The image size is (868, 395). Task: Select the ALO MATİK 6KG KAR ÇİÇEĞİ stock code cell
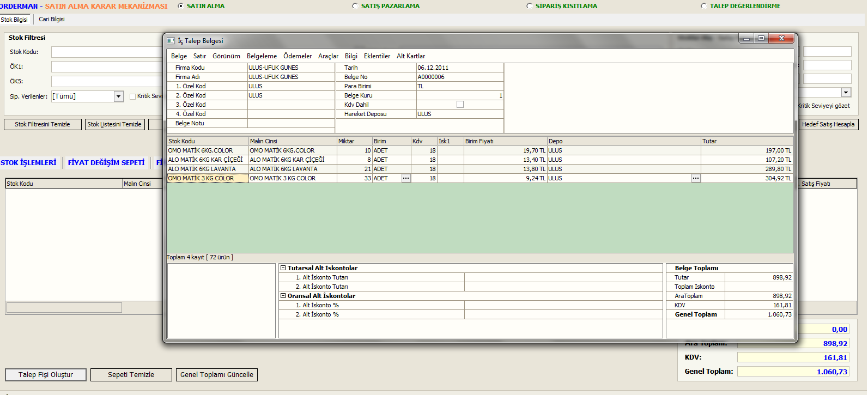[x=208, y=160]
